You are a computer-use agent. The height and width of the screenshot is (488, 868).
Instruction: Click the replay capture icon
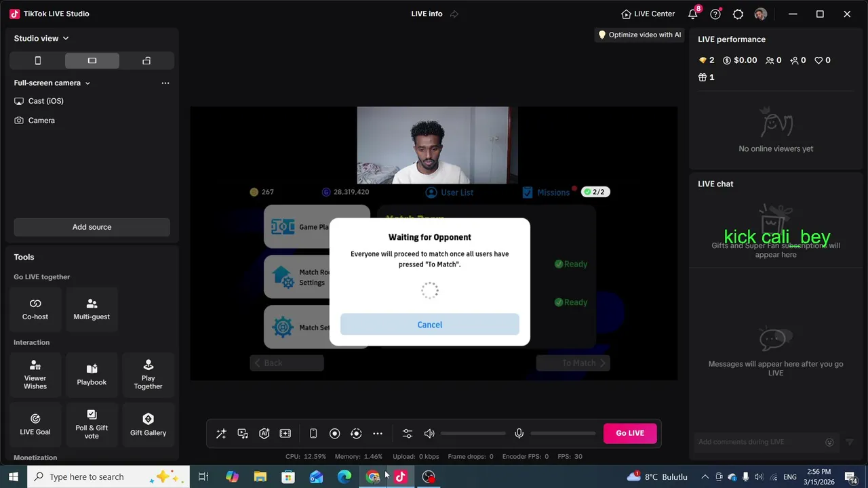pos(356,434)
